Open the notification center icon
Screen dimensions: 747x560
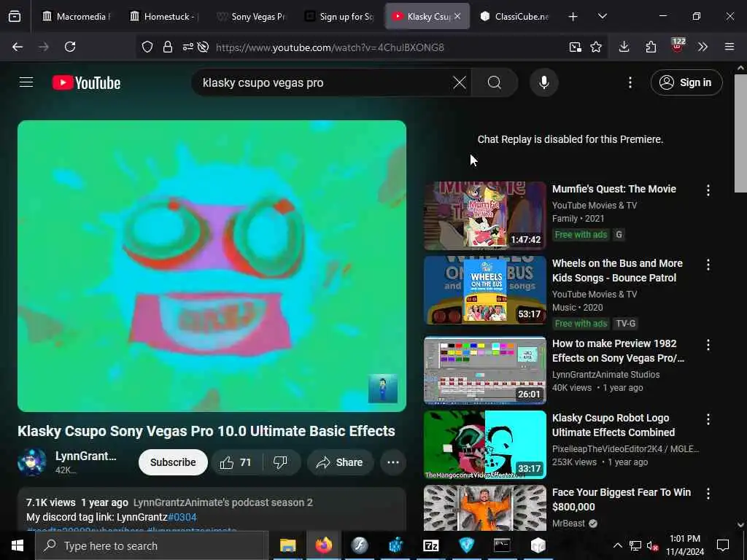click(723, 545)
